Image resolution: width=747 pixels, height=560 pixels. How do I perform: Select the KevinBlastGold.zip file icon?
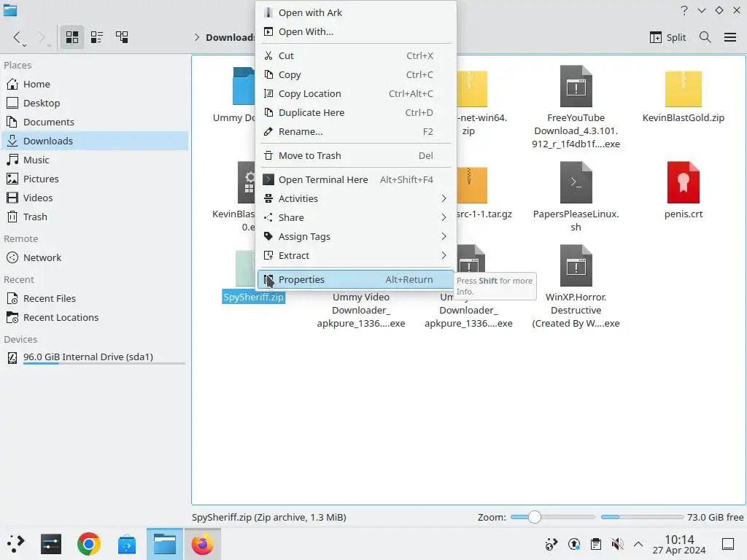click(x=683, y=88)
